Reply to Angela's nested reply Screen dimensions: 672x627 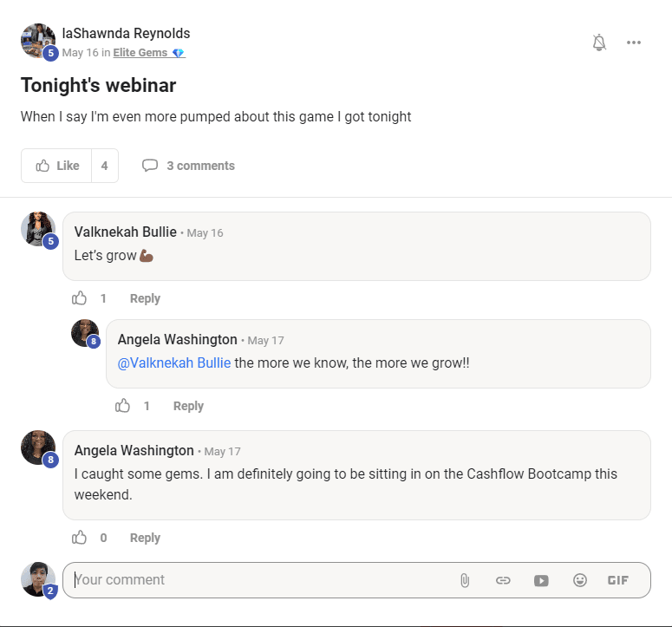(188, 406)
